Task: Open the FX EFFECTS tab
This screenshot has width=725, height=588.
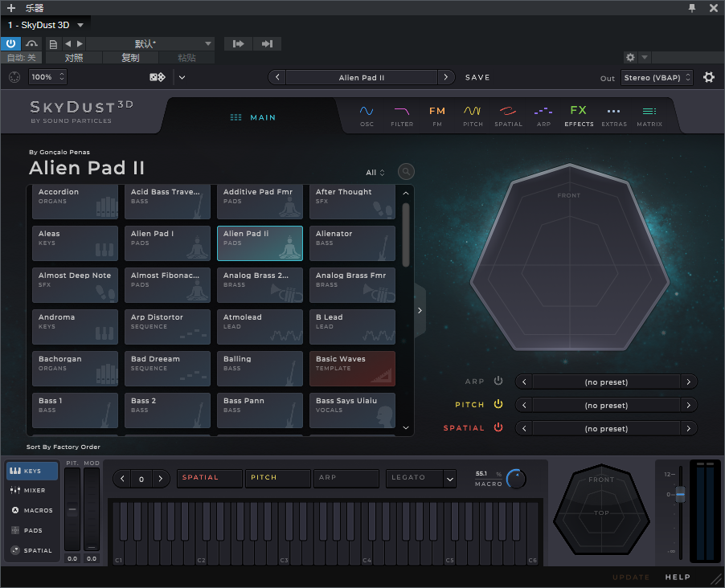Action: 579,116
